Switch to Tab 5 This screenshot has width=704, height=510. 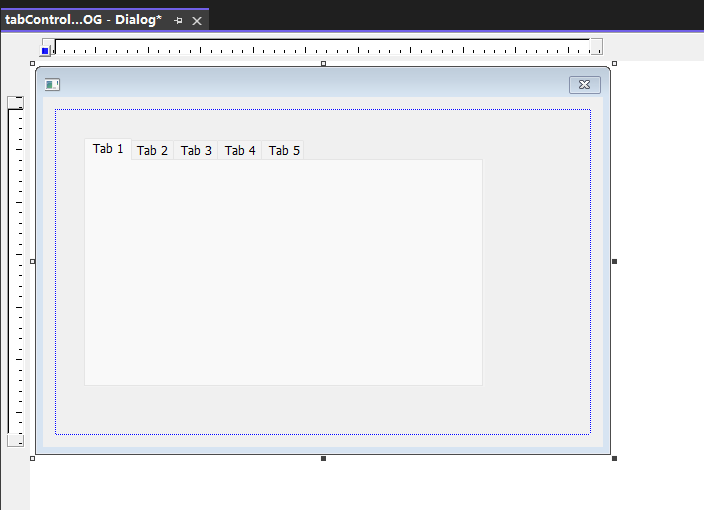[x=284, y=151]
